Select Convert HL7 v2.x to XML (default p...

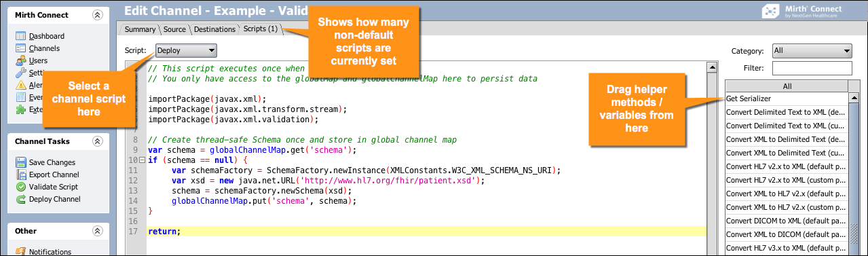point(787,166)
